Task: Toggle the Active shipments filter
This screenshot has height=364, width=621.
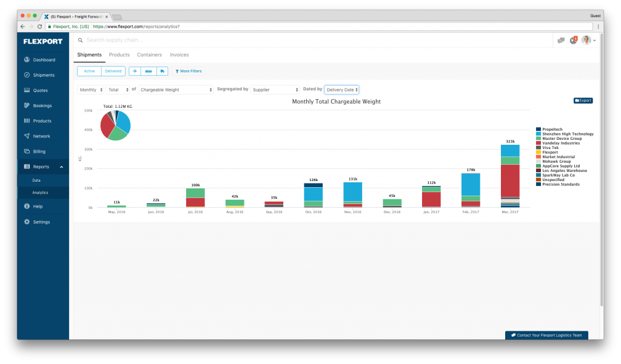Action: (90, 71)
